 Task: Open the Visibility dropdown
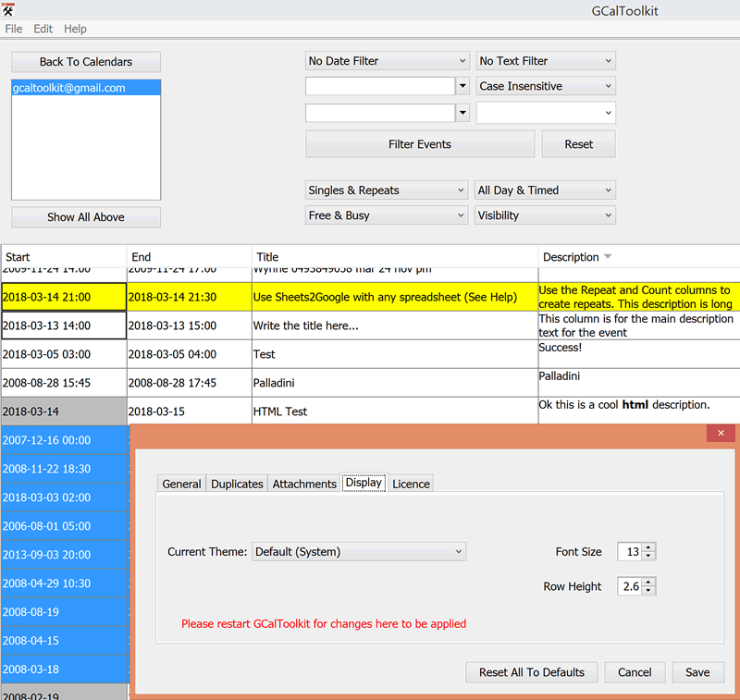(x=545, y=215)
